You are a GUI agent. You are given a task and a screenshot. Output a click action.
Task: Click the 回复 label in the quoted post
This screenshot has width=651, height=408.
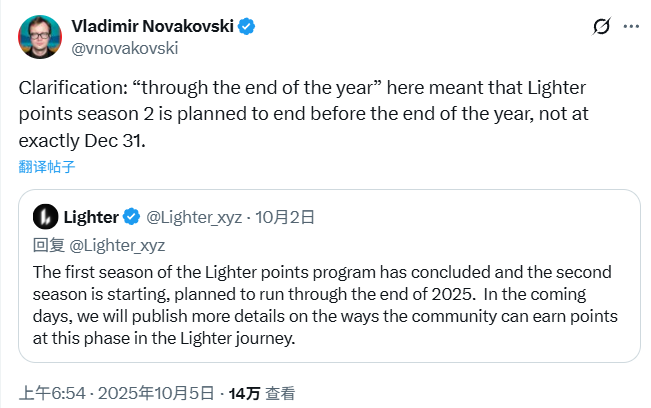pos(49,244)
